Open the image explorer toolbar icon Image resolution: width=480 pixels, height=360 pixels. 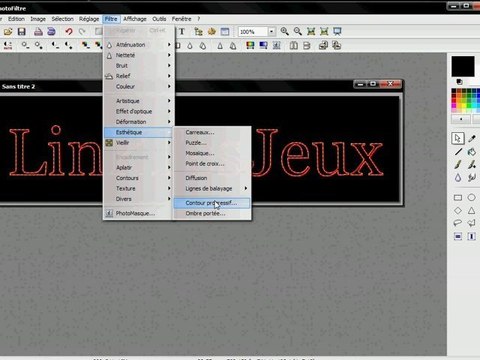click(199, 32)
